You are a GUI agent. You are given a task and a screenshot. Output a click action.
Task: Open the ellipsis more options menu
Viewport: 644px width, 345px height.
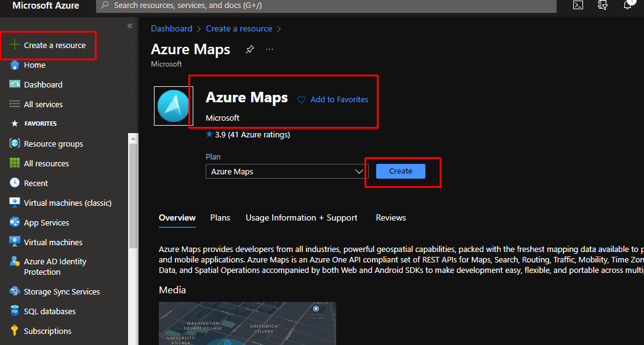tap(270, 49)
